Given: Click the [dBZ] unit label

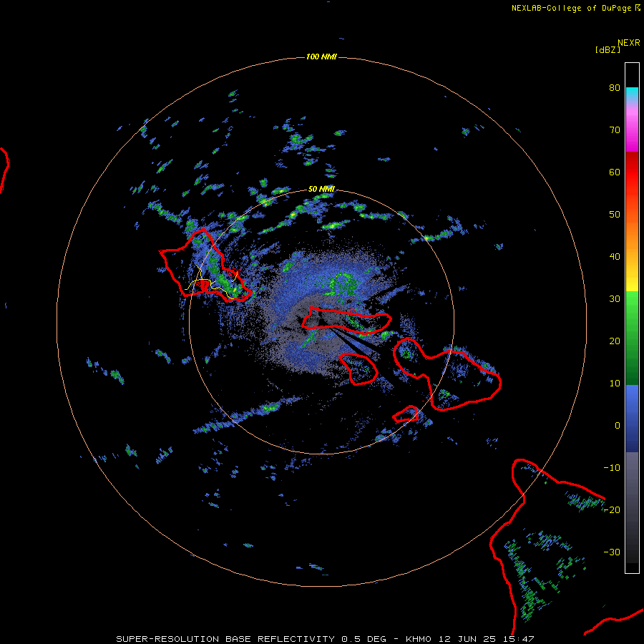Looking at the screenshot, I should [608, 49].
